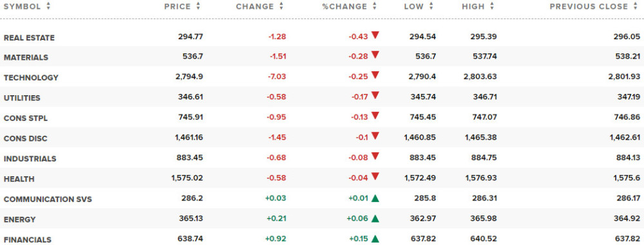Sort by %CHANGE using its arrow icon

click(375, 6)
